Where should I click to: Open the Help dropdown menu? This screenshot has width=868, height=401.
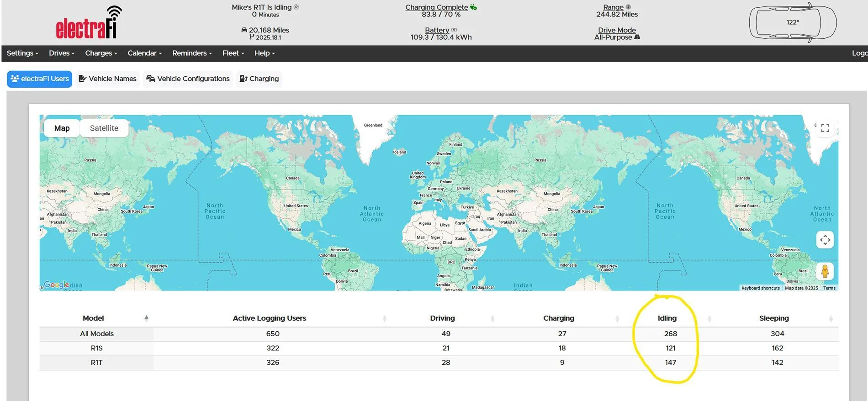(265, 53)
